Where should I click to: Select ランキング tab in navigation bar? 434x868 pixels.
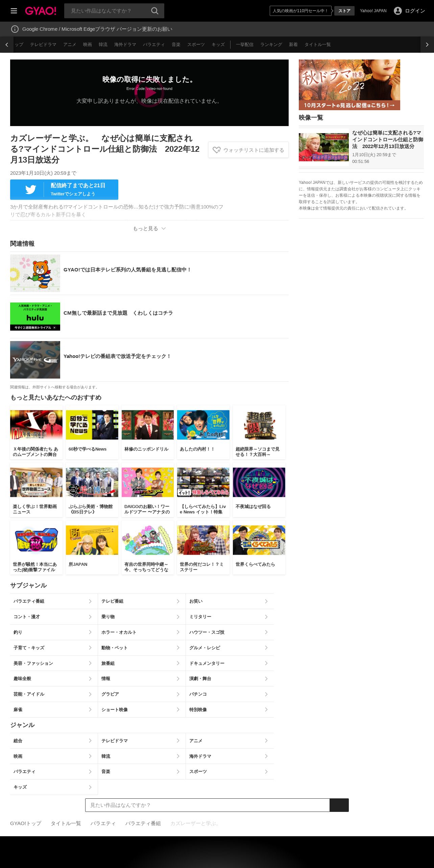[x=271, y=45]
